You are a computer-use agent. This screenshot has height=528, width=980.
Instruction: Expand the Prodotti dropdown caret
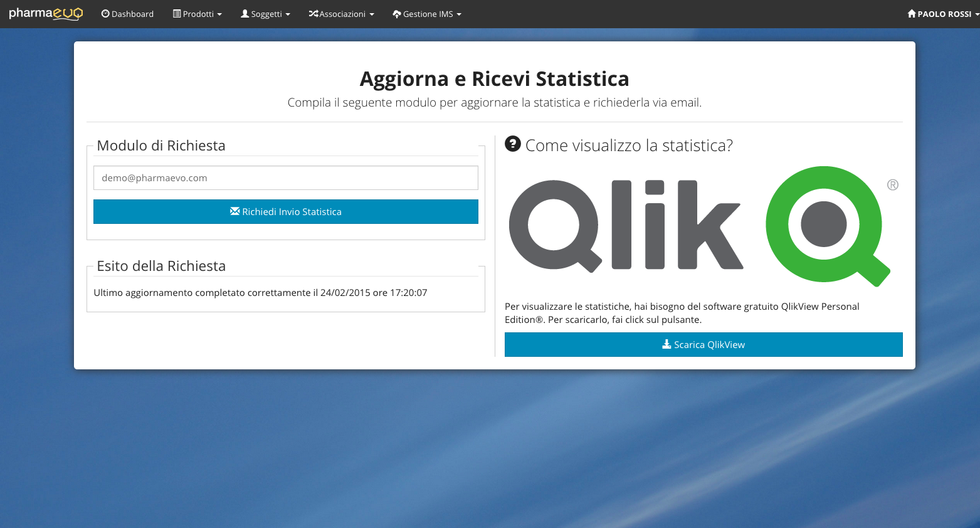click(219, 14)
